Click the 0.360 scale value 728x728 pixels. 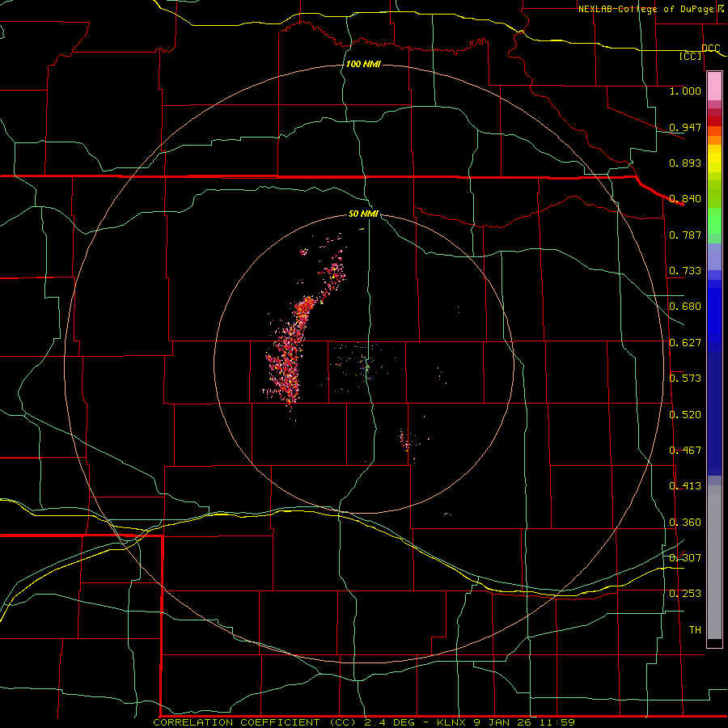tap(685, 523)
